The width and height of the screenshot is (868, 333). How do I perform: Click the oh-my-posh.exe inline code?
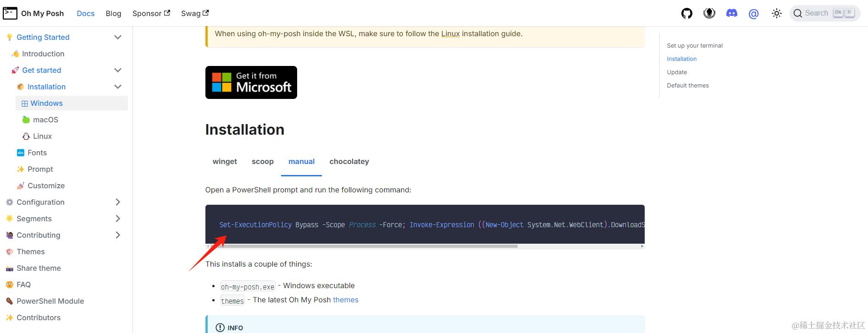tap(248, 286)
